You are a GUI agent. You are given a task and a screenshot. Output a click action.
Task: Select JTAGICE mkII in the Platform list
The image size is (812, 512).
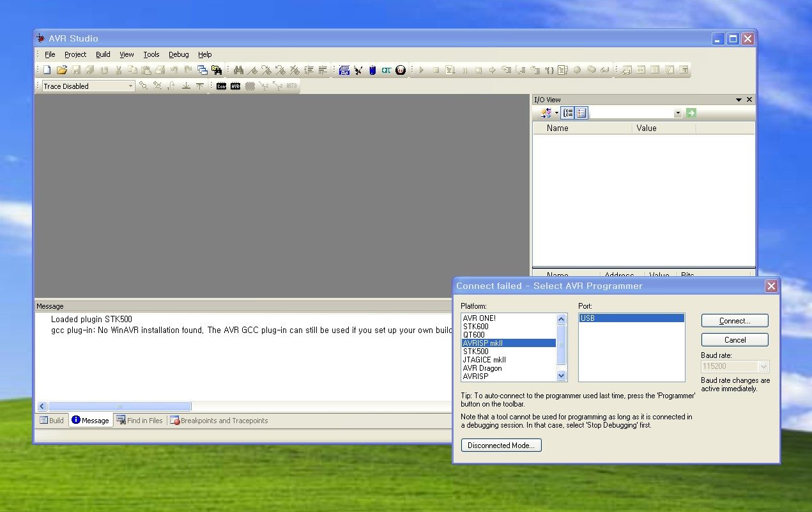click(509, 360)
